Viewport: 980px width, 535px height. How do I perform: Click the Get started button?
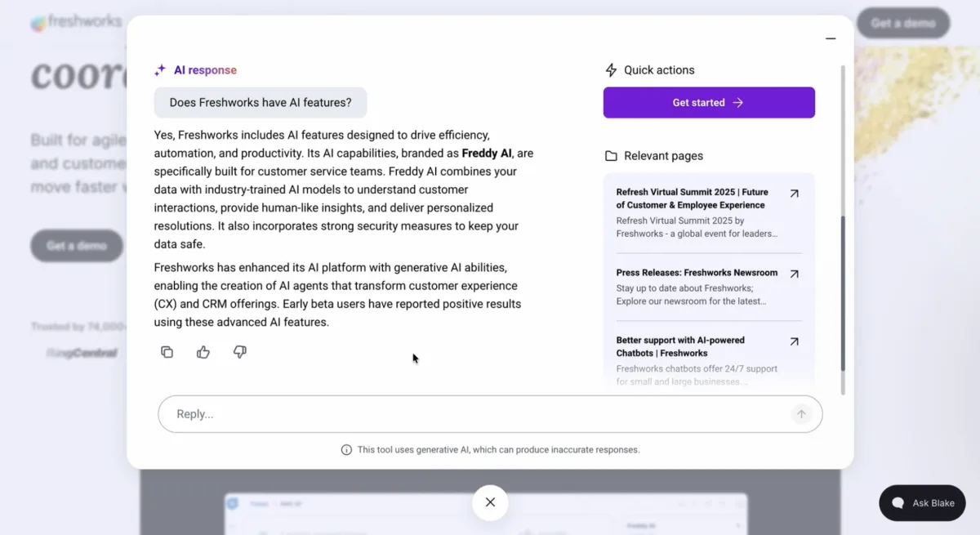click(x=709, y=103)
